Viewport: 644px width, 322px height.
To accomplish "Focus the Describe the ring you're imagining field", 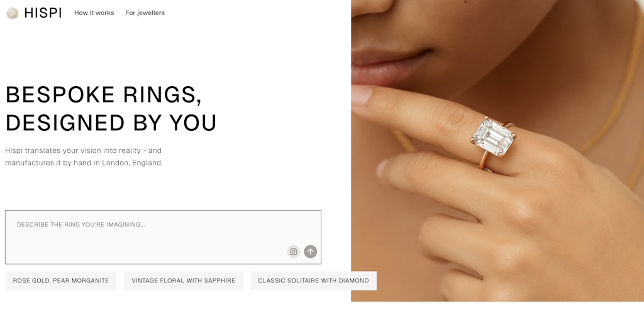I will (163, 237).
